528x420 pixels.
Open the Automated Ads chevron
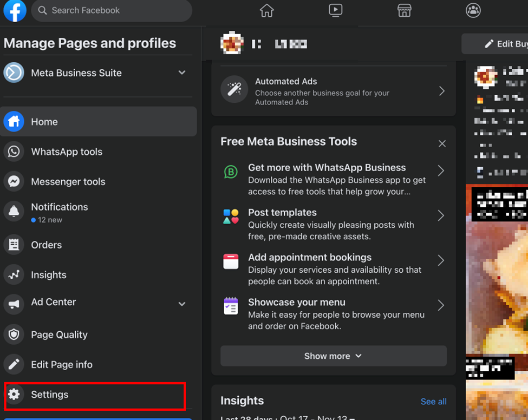pos(442,91)
